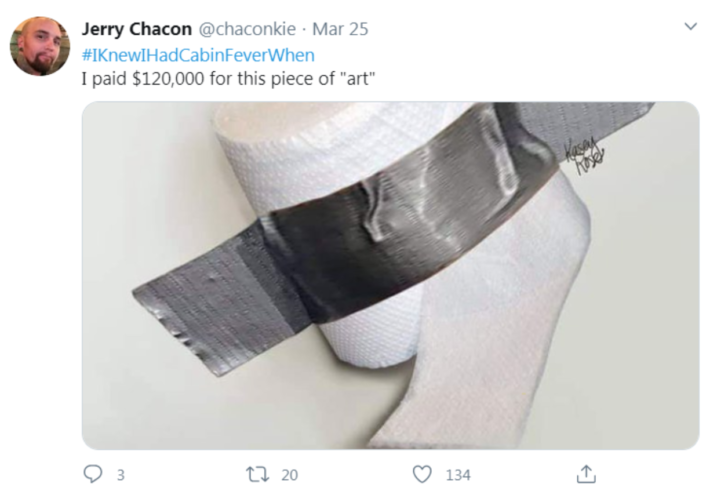Click the reply speech bubble icon
Screen dimensions: 728x502
click(x=93, y=474)
